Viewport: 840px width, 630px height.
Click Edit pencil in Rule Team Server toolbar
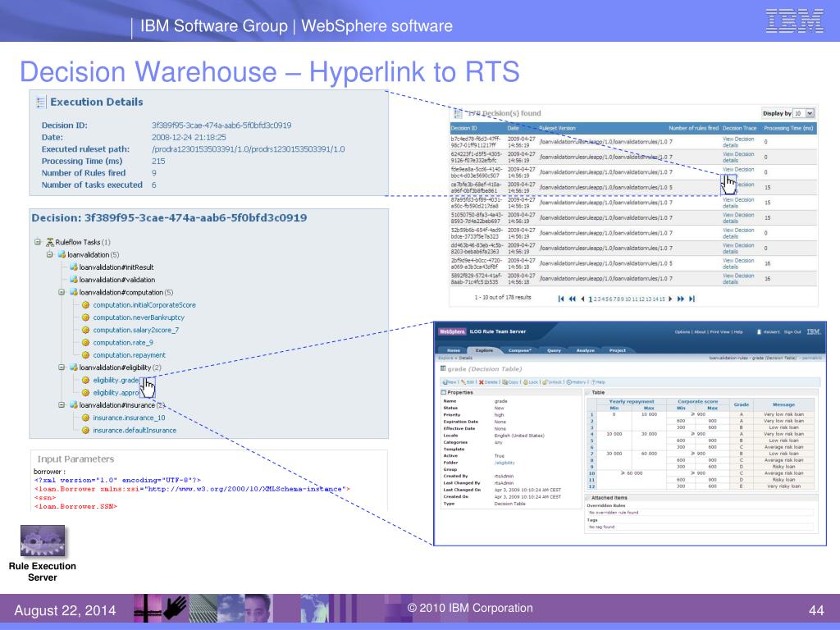(467, 382)
